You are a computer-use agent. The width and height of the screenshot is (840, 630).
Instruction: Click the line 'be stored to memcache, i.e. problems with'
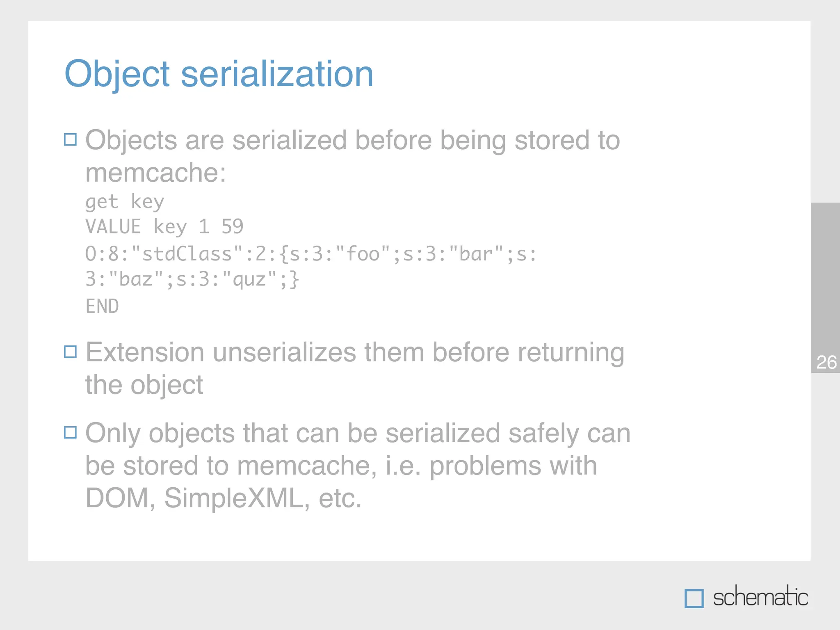click(x=341, y=466)
